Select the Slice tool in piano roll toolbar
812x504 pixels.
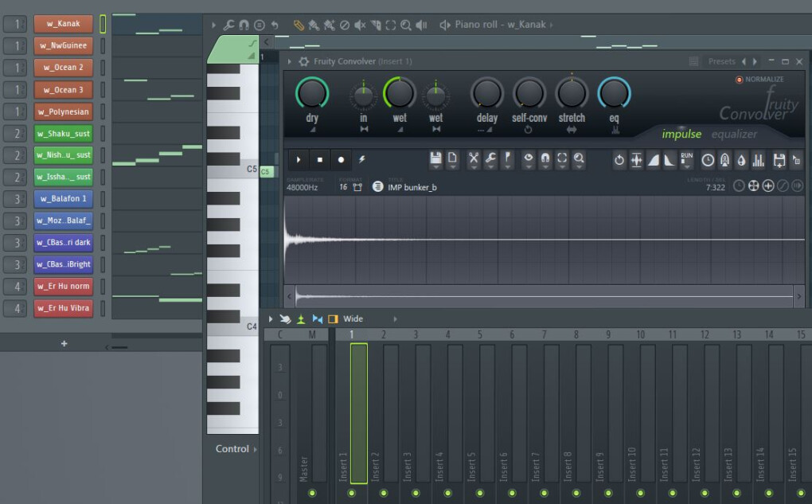click(x=376, y=25)
